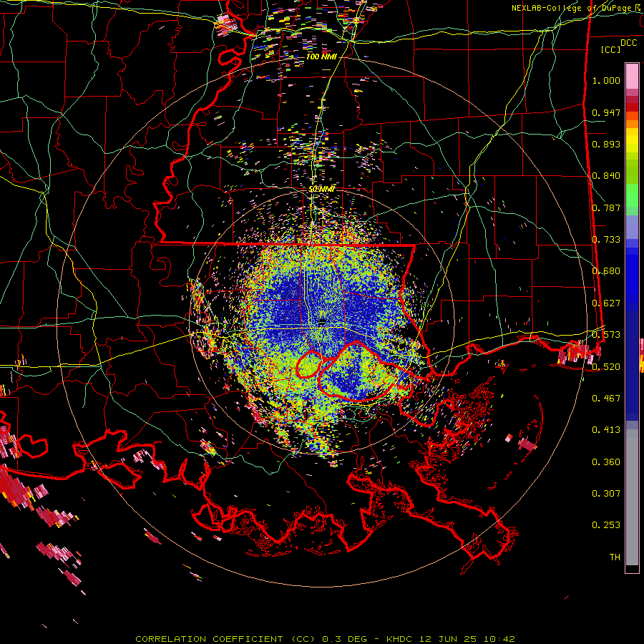Image resolution: width=644 pixels, height=644 pixels.
Task: Select the 12 JUN 25 date text
Action: click(x=448, y=639)
